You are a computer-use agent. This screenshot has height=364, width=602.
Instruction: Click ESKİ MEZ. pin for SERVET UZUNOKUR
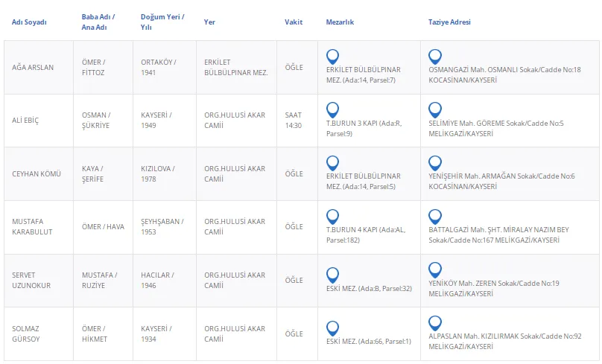332,275
